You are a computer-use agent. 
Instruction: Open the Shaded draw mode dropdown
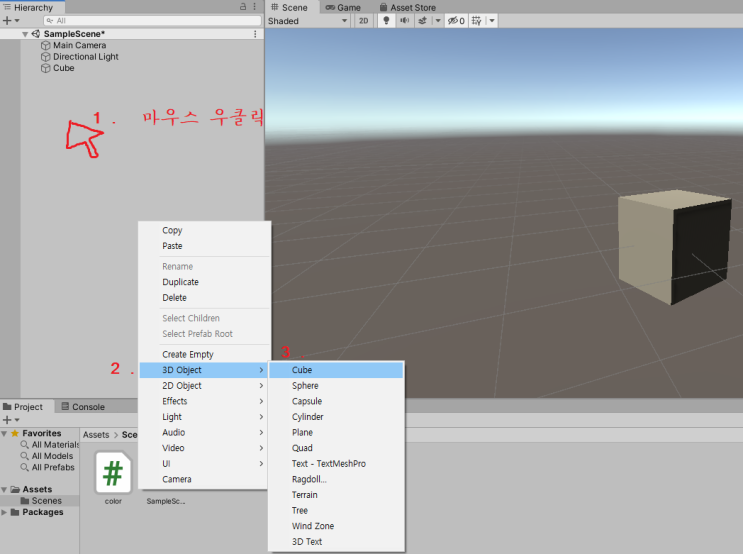tap(308, 21)
